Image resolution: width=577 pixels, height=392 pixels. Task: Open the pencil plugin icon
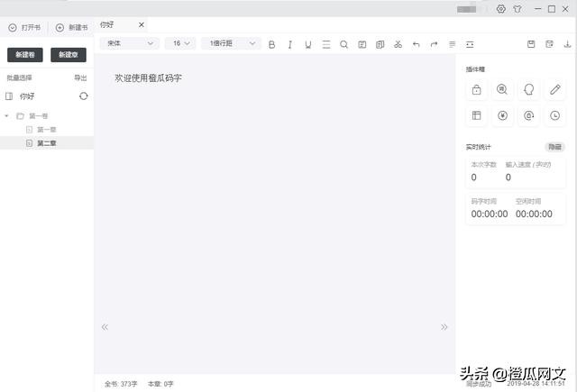(x=555, y=89)
